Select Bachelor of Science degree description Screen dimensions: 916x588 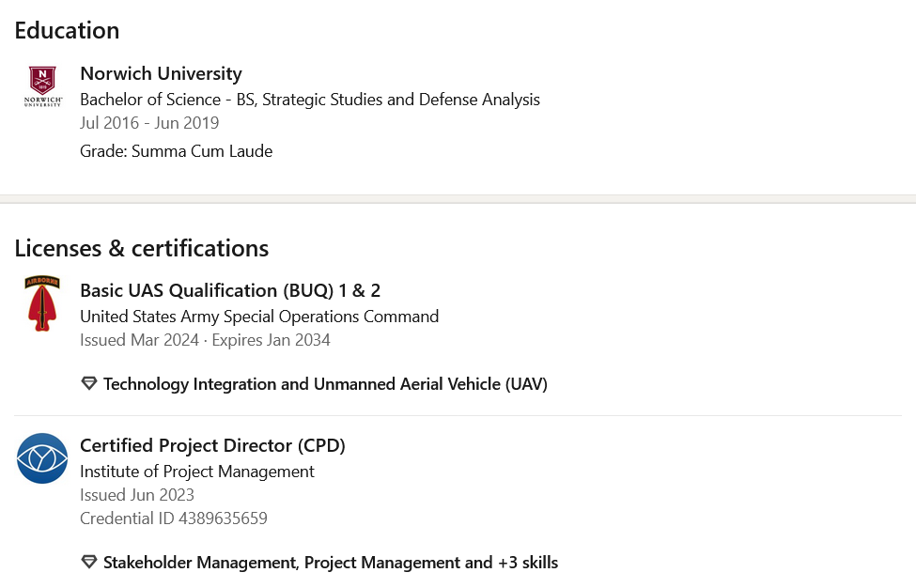pyautogui.click(x=310, y=100)
